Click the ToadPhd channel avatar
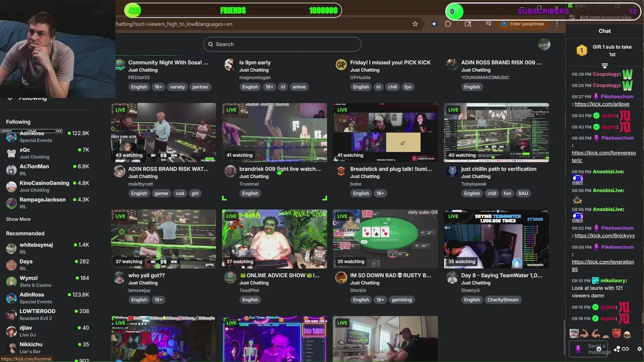The image size is (644, 362). (230, 278)
